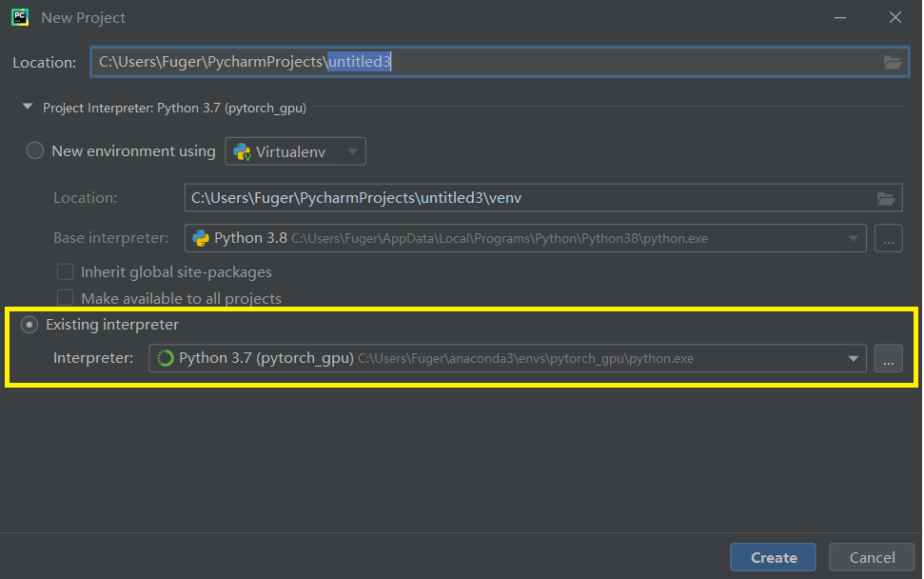Click the PyCharm logo in the title bar
924x579 pixels.
[x=19, y=17]
